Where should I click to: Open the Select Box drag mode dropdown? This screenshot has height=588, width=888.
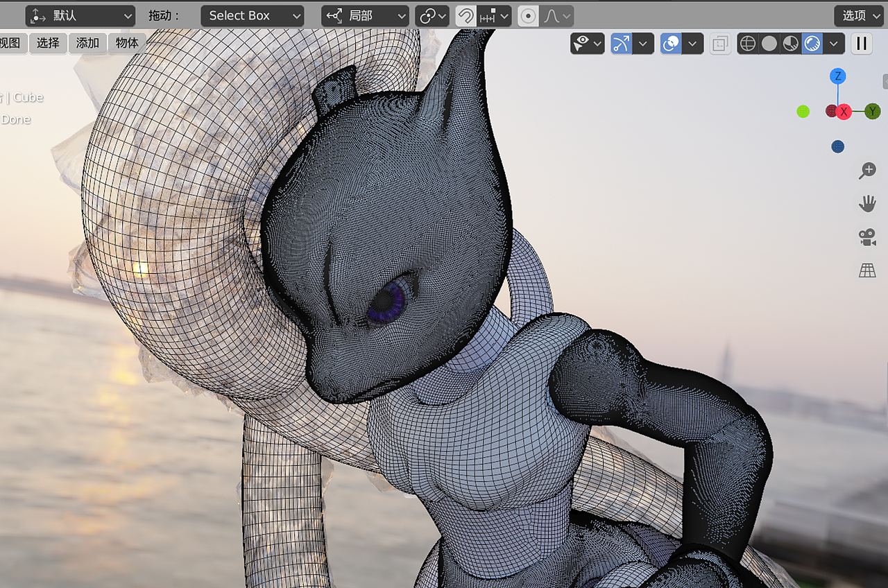(253, 15)
